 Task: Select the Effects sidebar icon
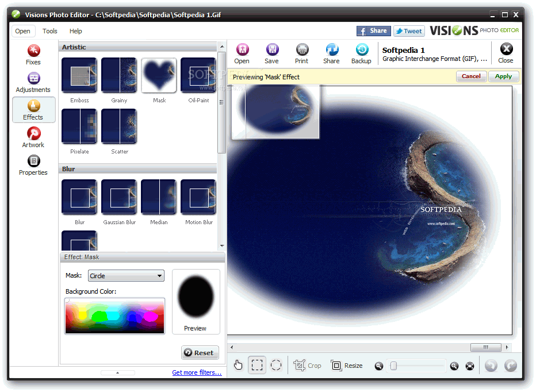(x=33, y=110)
